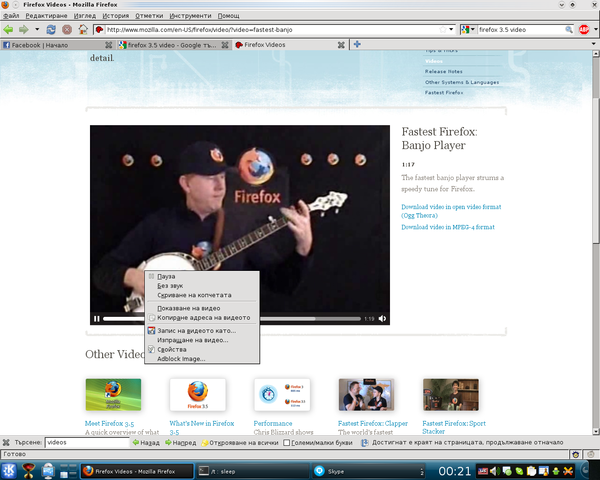
Task: Choose Запис на видеото като...
Action: pyautogui.click(x=202, y=331)
